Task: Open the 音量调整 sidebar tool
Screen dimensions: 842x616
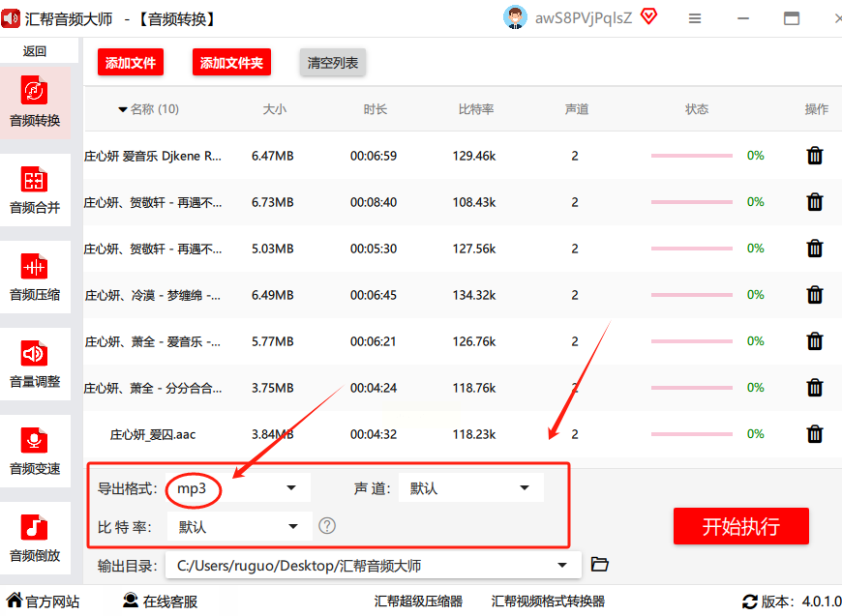Action: (35, 364)
